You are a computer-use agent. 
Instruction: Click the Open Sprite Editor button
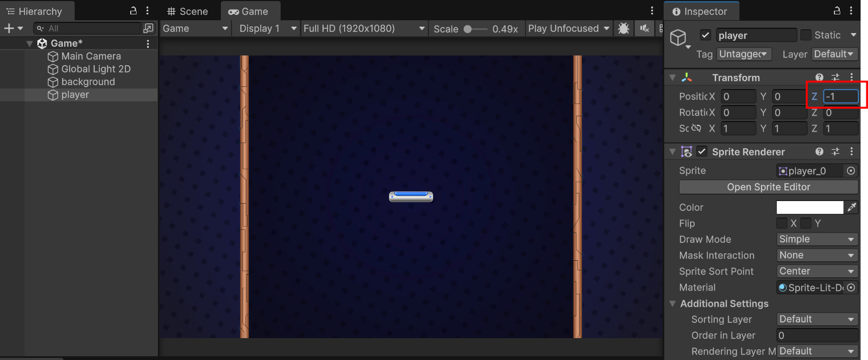pyautogui.click(x=768, y=187)
